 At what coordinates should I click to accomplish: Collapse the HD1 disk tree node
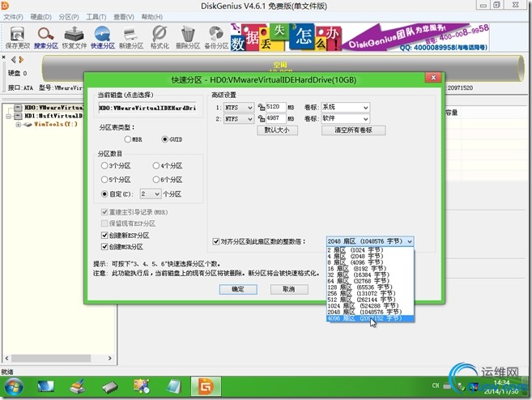coord(8,116)
